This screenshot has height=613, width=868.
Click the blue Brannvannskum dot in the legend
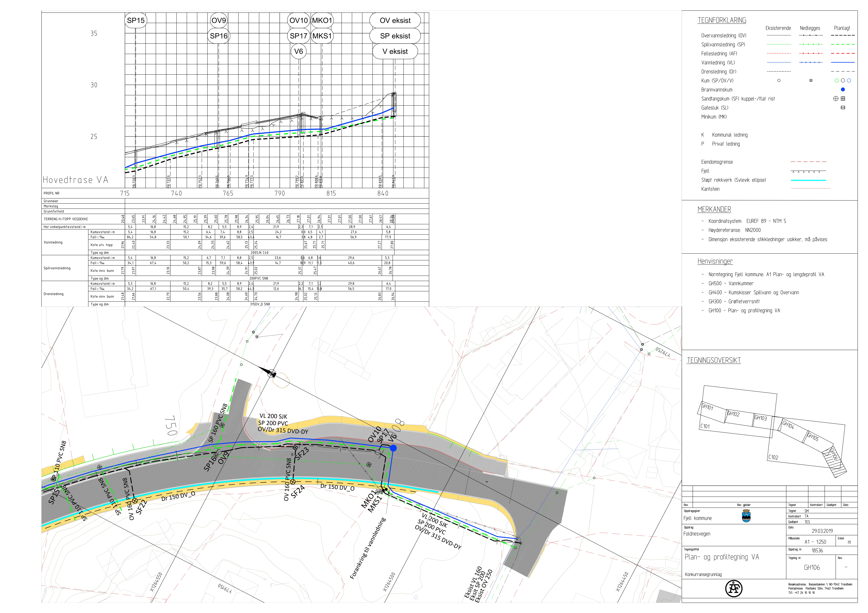pos(843,90)
